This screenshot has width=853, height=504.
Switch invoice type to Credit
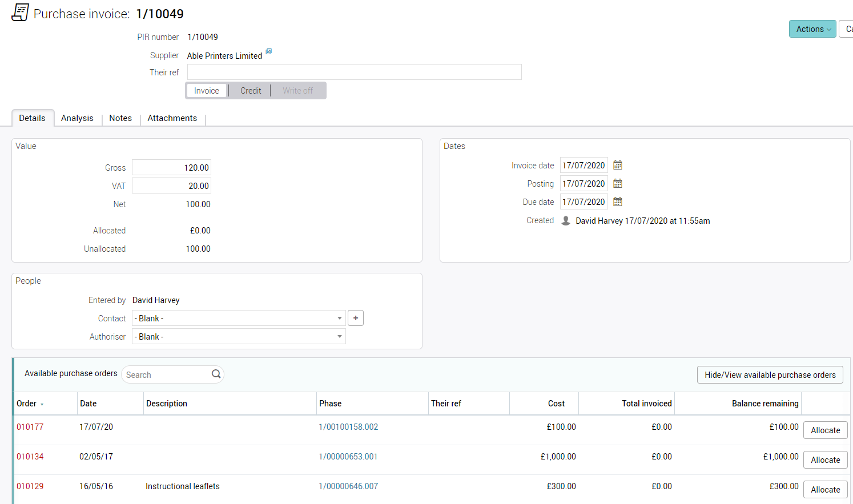tap(250, 91)
